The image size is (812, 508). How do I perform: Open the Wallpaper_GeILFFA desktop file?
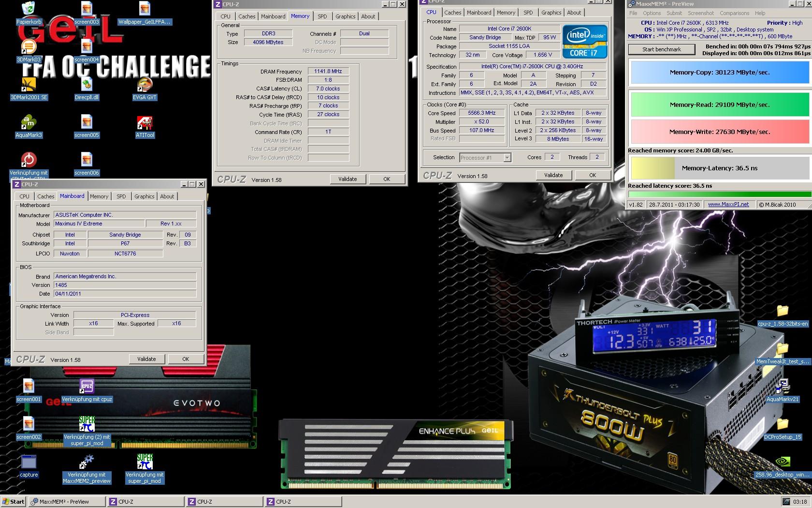145,9
